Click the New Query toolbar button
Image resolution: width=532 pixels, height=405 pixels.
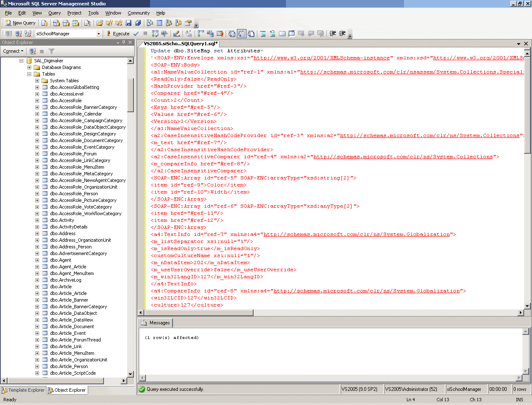click(x=20, y=23)
